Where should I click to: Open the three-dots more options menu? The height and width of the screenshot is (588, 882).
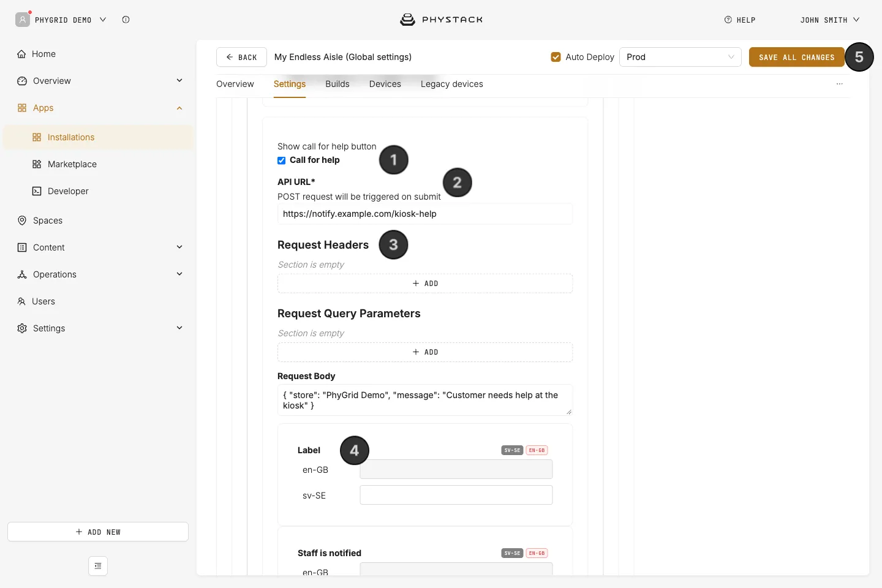840,84
